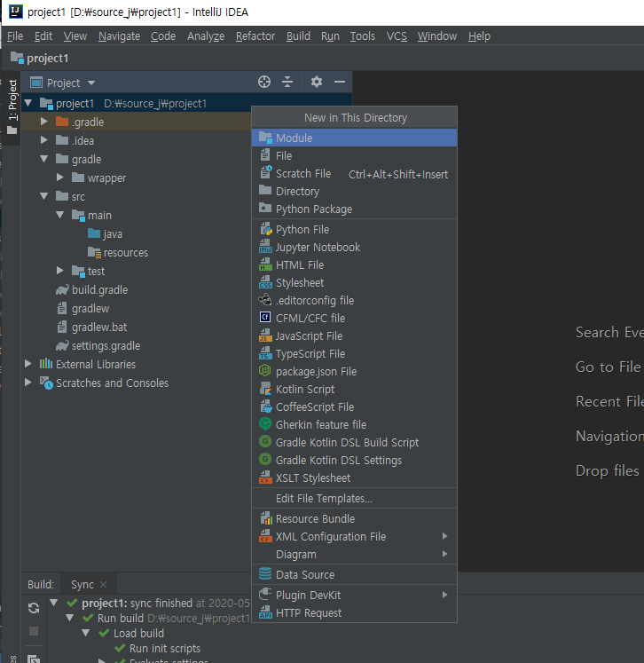Click the .editorconfig file icon
The width and height of the screenshot is (644, 663).
coord(265,300)
